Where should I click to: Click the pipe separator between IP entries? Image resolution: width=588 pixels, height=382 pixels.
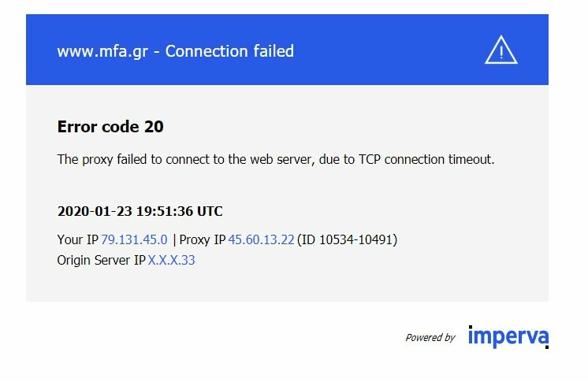(174, 240)
